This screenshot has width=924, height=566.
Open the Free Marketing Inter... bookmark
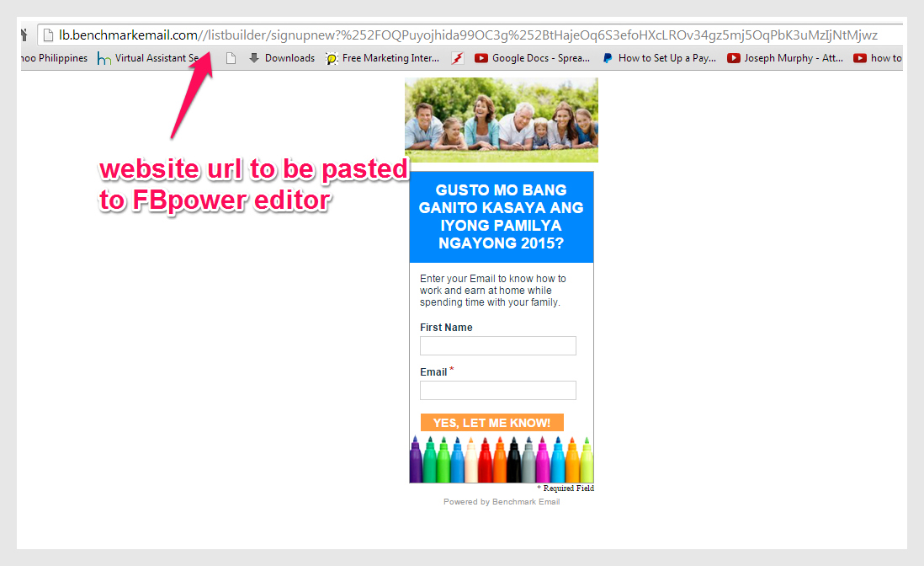pyautogui.click(x=383, y=58)
